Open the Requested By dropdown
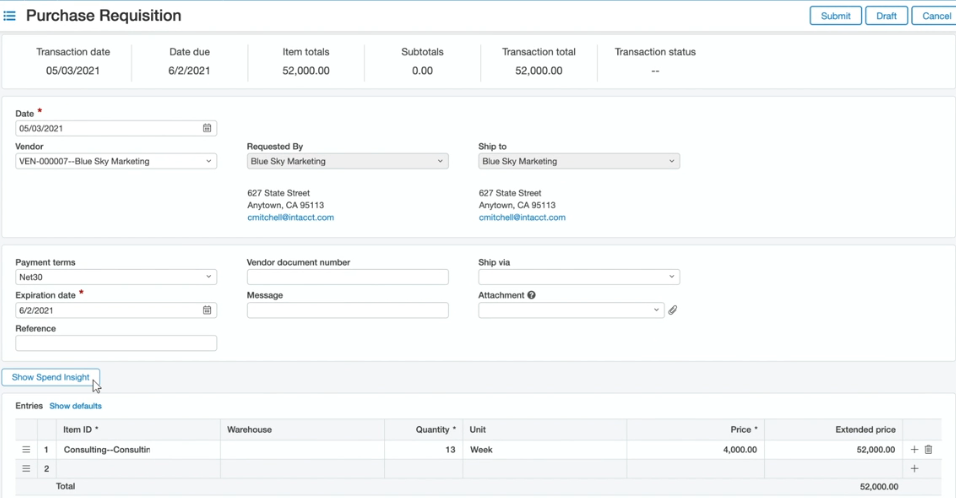956x498 pixels. tap(440, 161)
